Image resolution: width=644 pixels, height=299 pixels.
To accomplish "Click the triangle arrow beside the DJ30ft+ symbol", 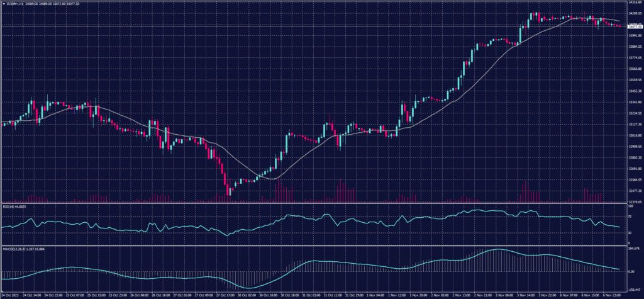I will (x=4, y=4).
